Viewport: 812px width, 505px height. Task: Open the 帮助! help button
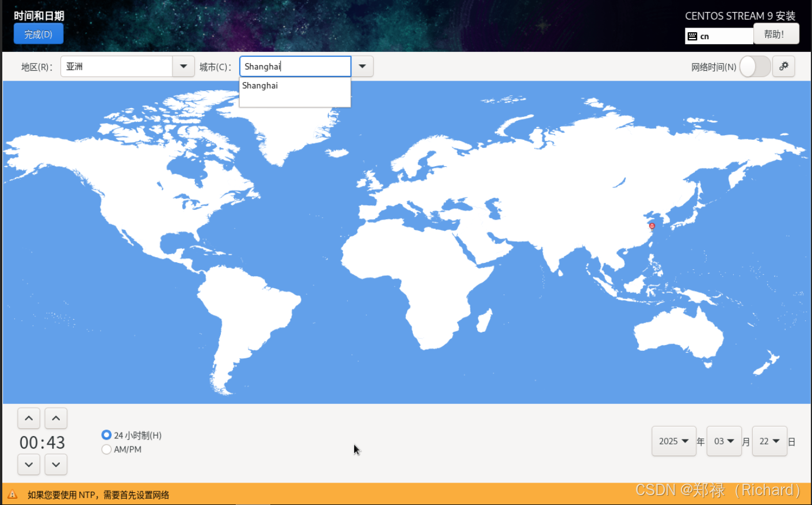click(x=776, y=34)
